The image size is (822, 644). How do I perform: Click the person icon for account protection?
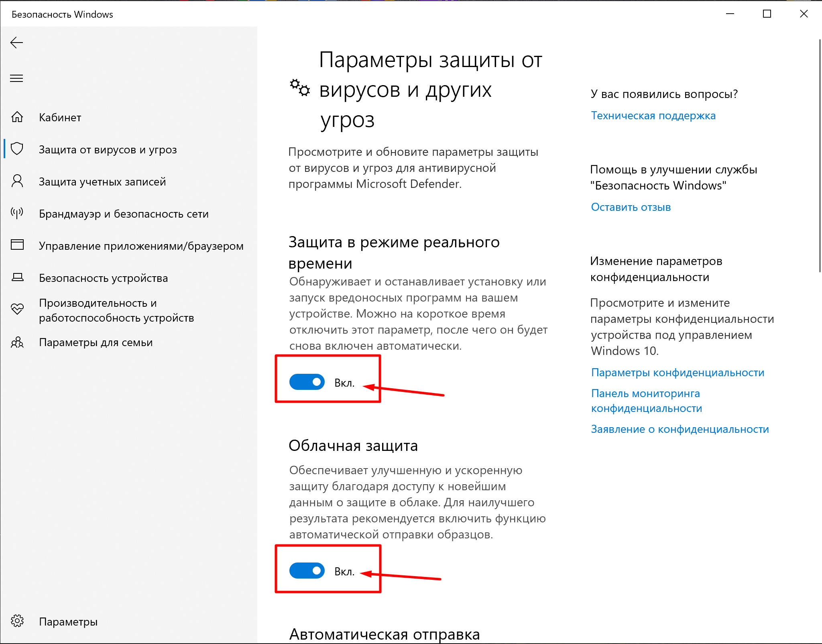[x=17, y=181]
